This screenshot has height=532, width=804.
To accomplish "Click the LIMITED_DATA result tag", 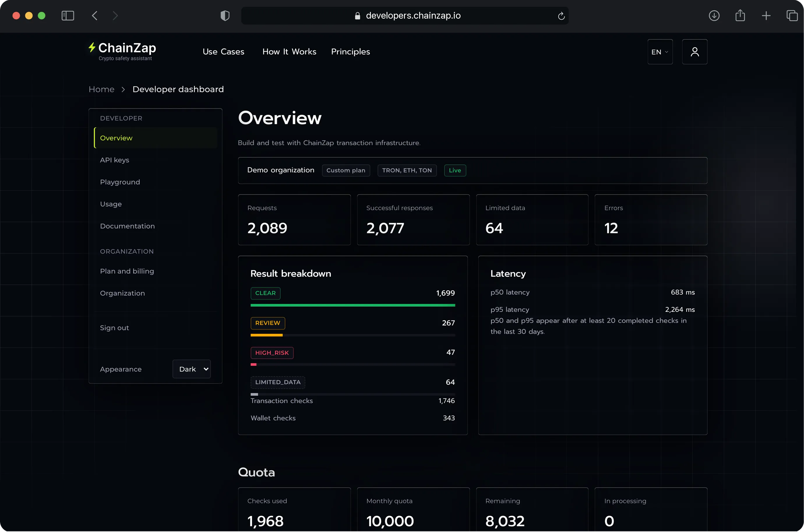I will point(278,382).
